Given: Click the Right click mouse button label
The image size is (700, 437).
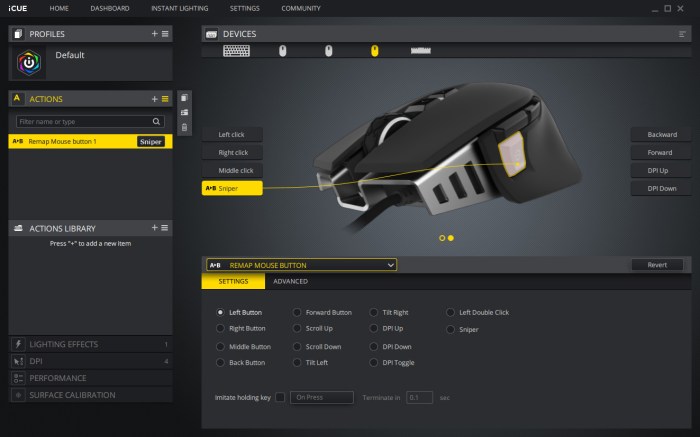Looking at the screenshot, I should point(232,152).
